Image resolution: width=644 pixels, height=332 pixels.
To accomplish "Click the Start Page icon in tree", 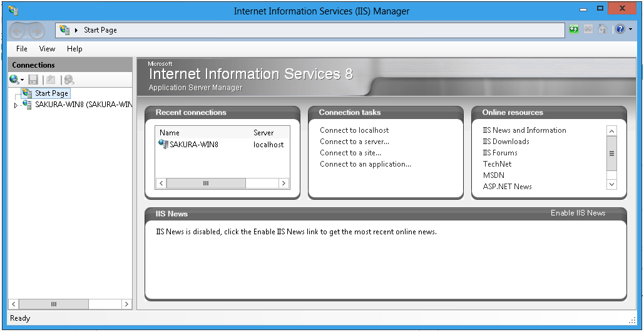I will pos(28,93).
